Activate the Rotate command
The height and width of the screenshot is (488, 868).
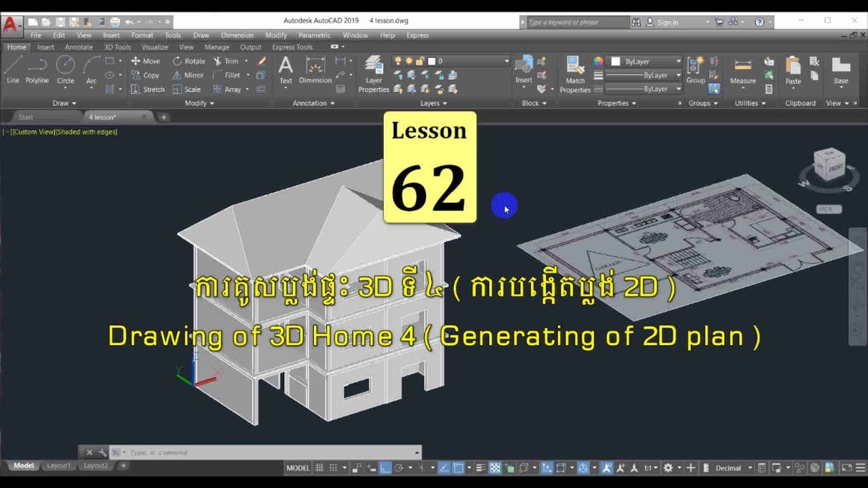coord(189,61)
